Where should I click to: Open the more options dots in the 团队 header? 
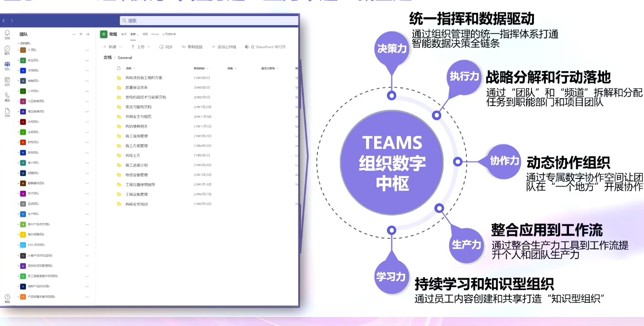pos(74,34)
